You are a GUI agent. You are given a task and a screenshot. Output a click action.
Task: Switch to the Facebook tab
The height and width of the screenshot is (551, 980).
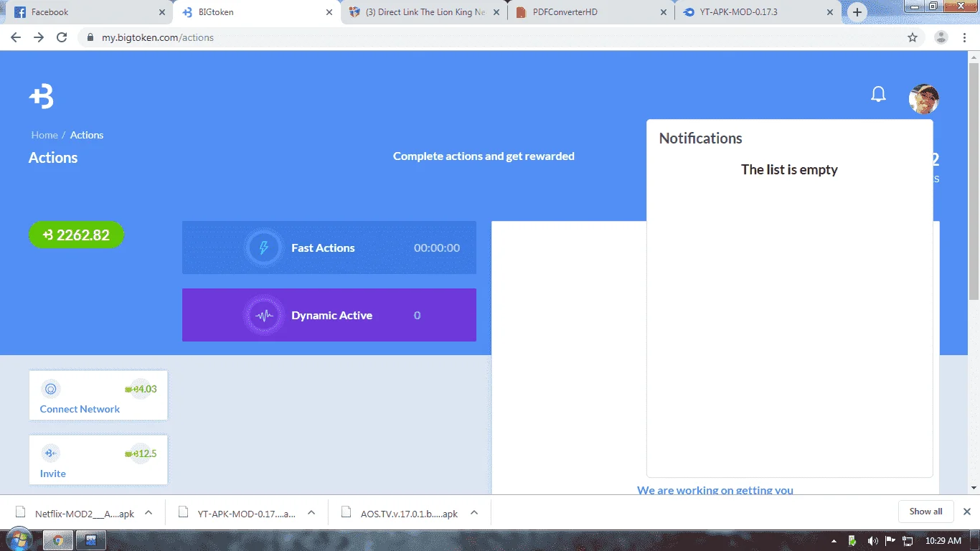click(x=89, y=12)
